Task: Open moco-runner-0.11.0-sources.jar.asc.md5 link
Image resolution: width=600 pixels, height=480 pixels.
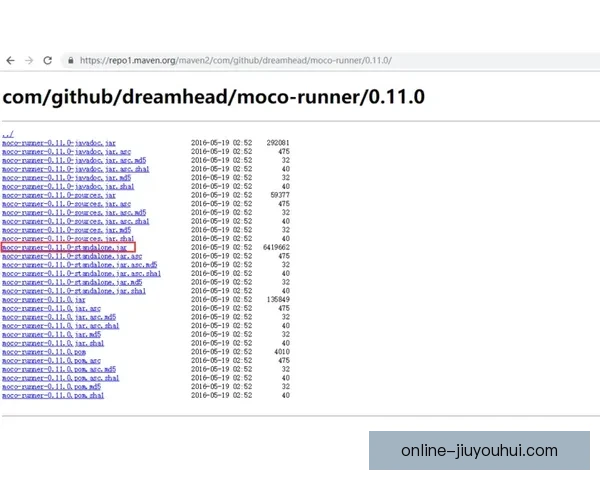Action: pos(74,213)
